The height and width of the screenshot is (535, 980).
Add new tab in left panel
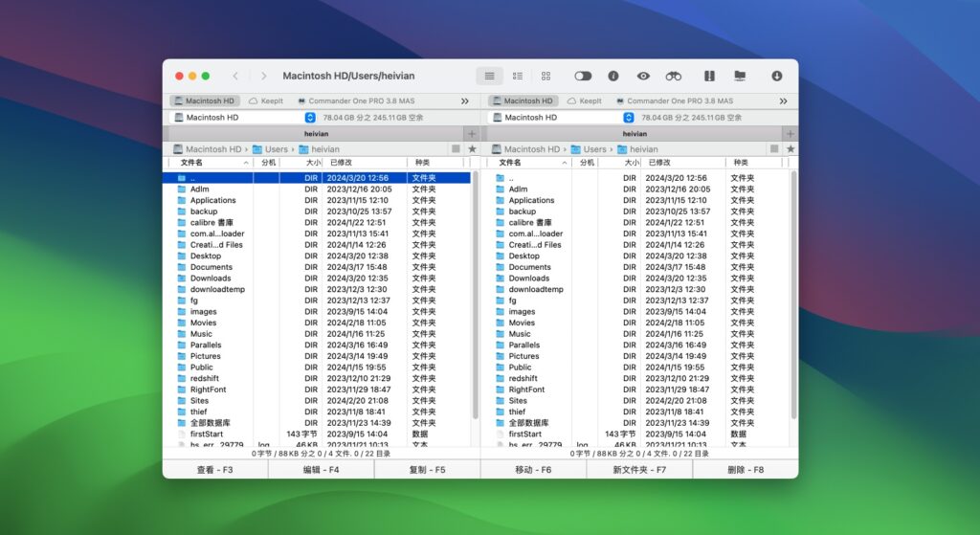(472, 134)
